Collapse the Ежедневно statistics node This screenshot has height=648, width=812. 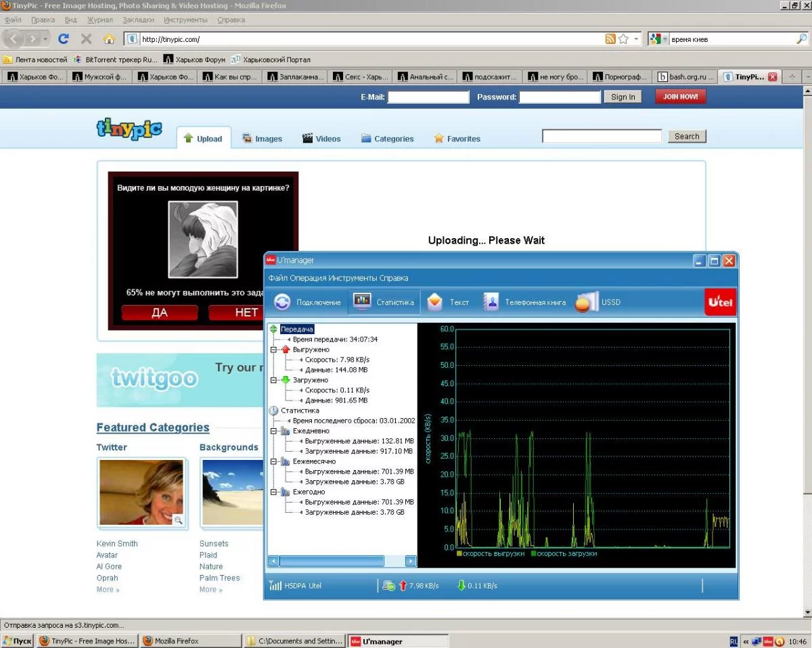pos(273,431)
